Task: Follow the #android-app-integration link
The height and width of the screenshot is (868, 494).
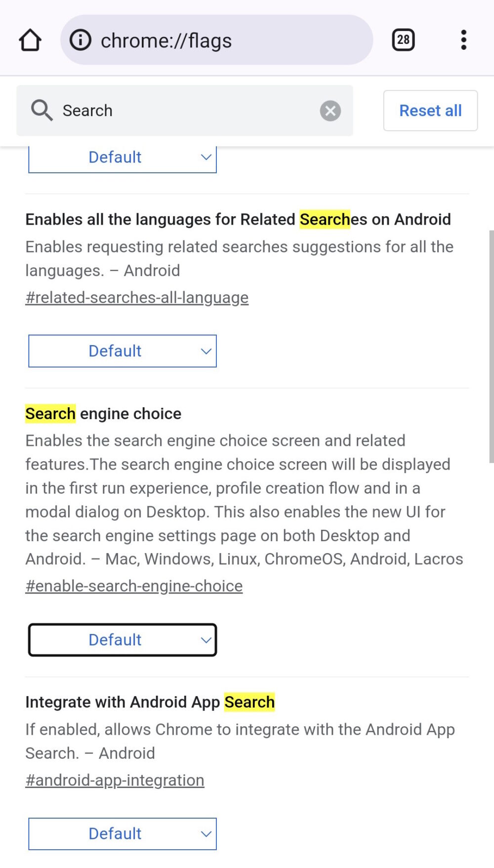Action: click(115, 780)
